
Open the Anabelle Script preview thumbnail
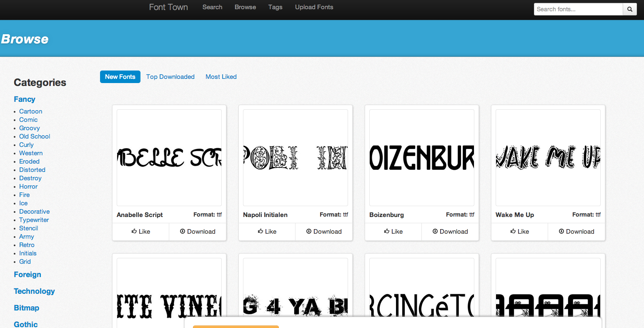point(169,158)
